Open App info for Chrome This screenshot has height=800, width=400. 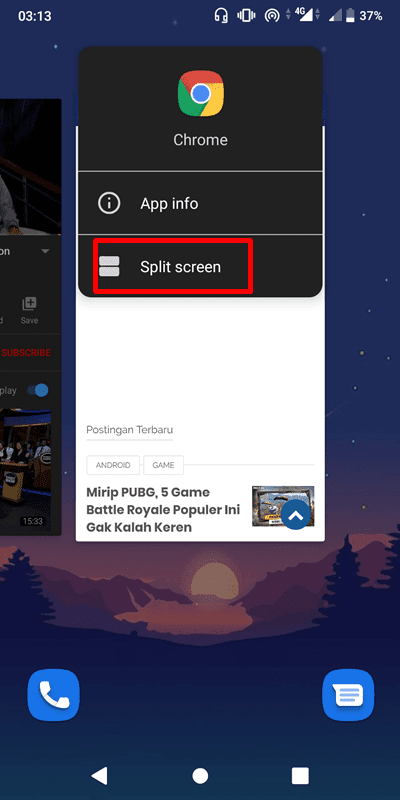(200, 204)
